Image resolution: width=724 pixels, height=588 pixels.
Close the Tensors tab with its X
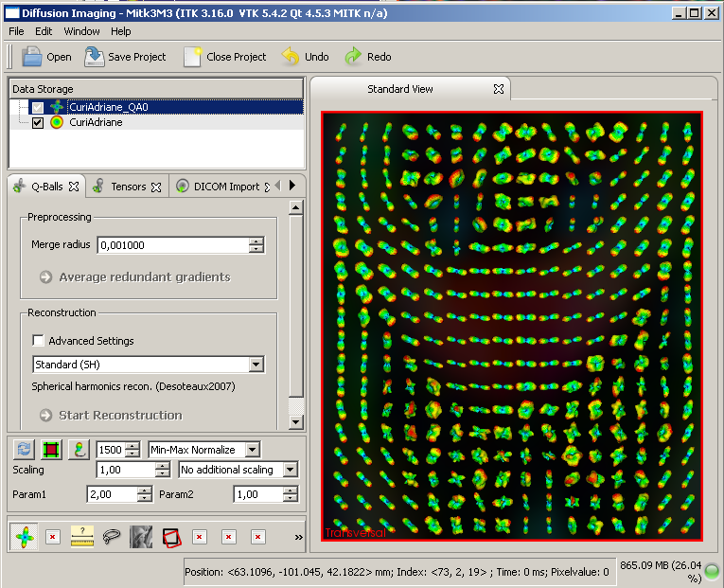[156, 187]
